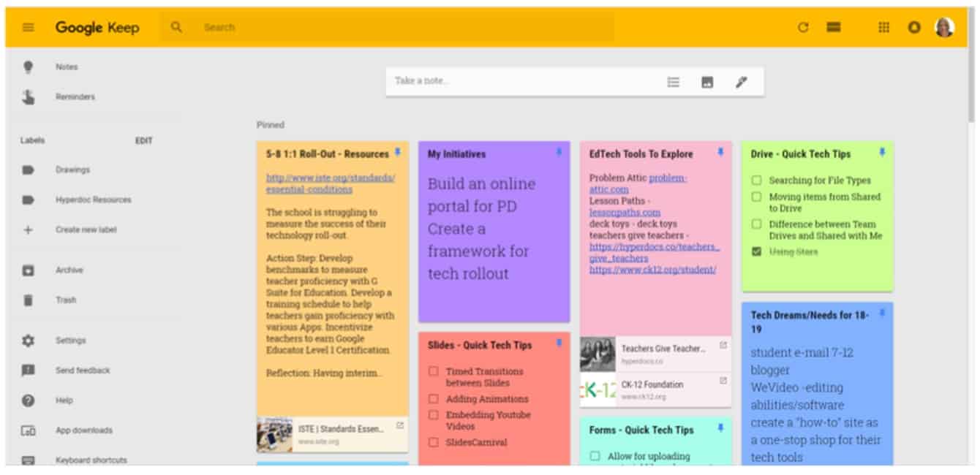Unpin the Forms - Quick Tech Tips note

pos(720,427)
